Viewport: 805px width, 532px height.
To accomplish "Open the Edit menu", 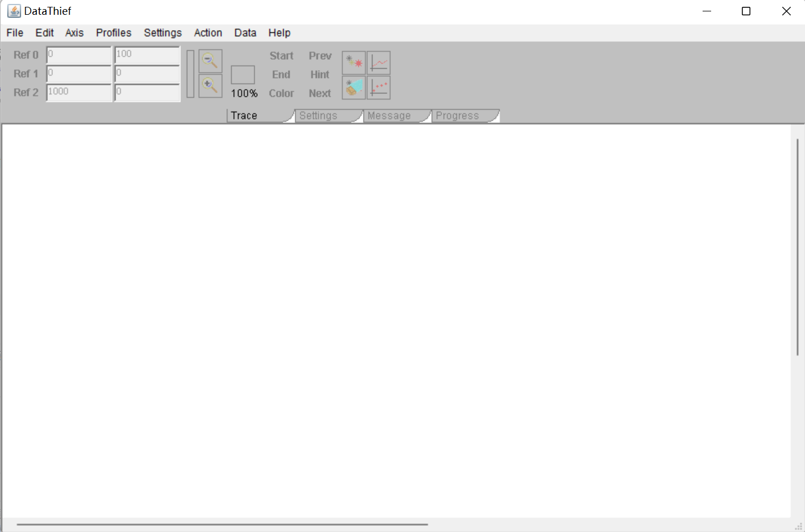I will 44,32.
